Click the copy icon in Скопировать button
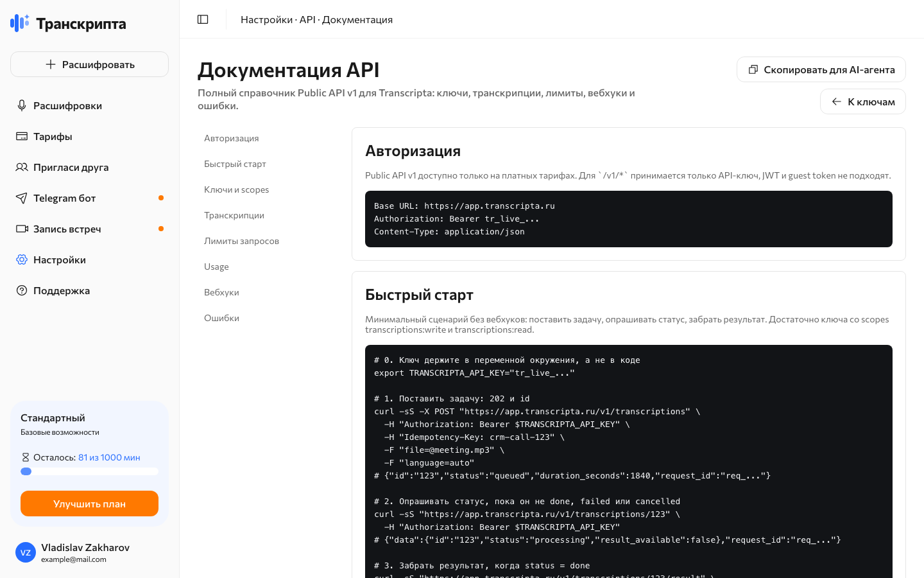This screenshot has height=578, width=924. click(753, 69)
